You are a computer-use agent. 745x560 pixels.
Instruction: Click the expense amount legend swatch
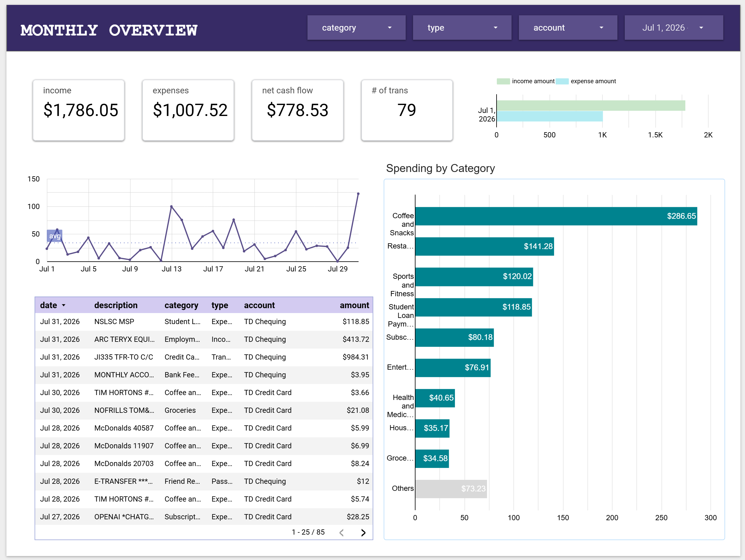coord(562,81)
